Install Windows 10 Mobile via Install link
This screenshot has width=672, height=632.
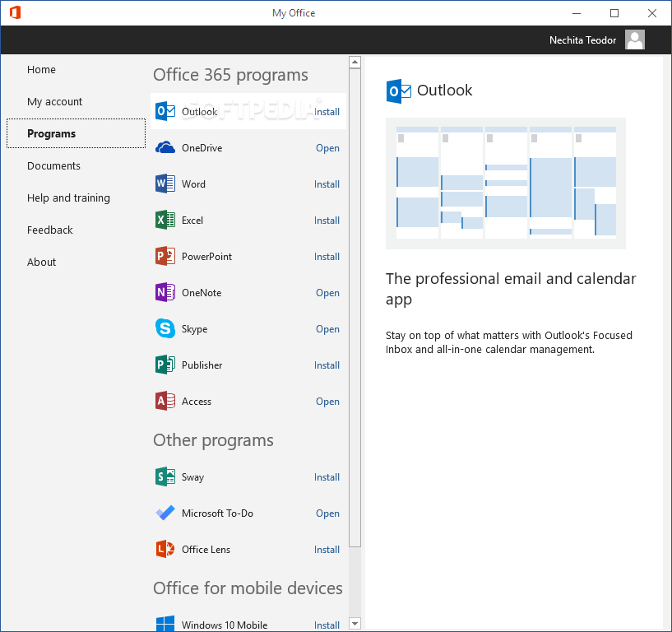[x=327, y=625]
